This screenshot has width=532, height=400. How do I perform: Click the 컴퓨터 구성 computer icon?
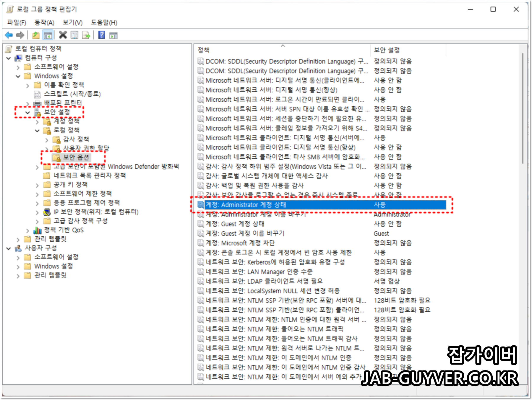point(18,58)
